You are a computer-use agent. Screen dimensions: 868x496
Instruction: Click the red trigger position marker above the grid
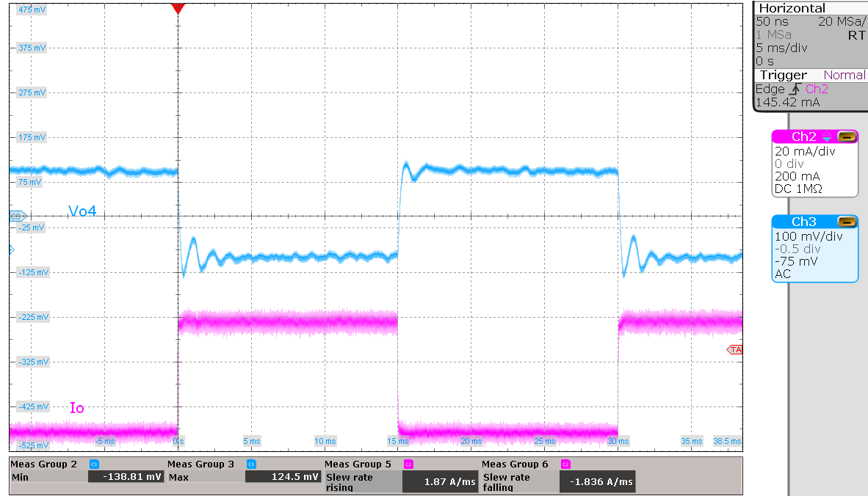(x=178, y=9)
